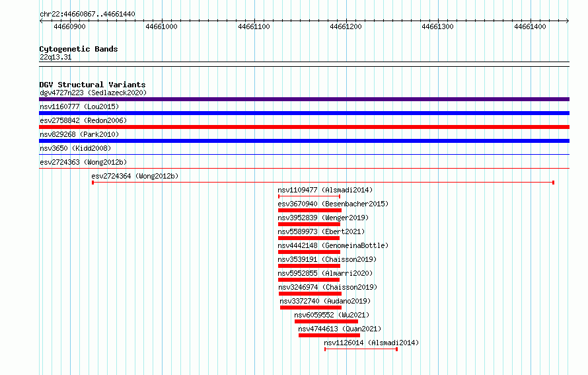Click the Cytogenetic Bands track title

(79, 49)
